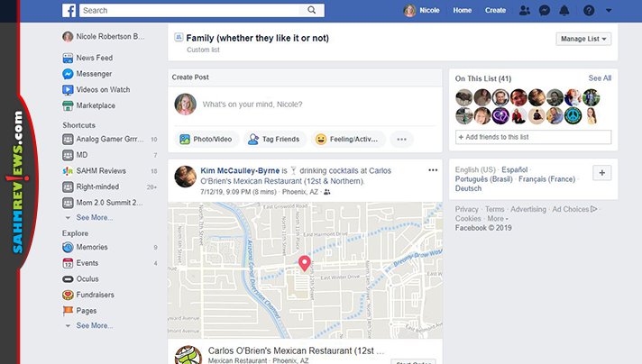This screenshot has height=364, width=642.
Task: Click in the Facebook search field
Action: 190,10
